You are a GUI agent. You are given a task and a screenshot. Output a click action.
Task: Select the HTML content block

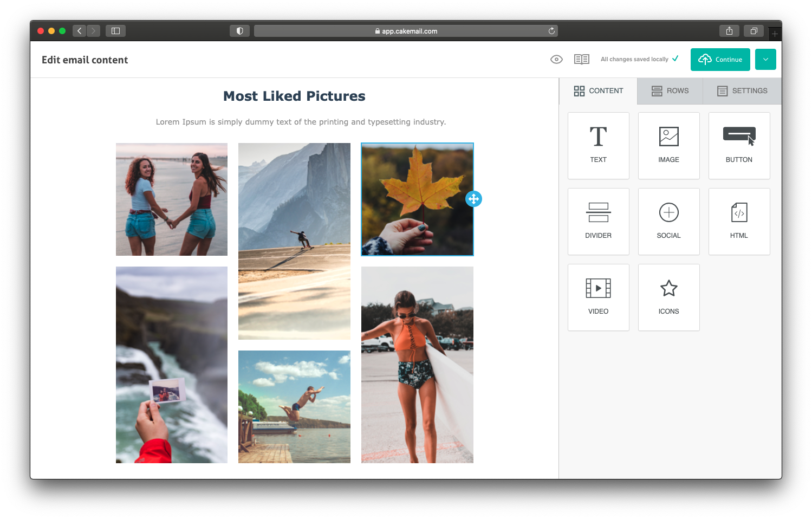click(x=739, y=221)
